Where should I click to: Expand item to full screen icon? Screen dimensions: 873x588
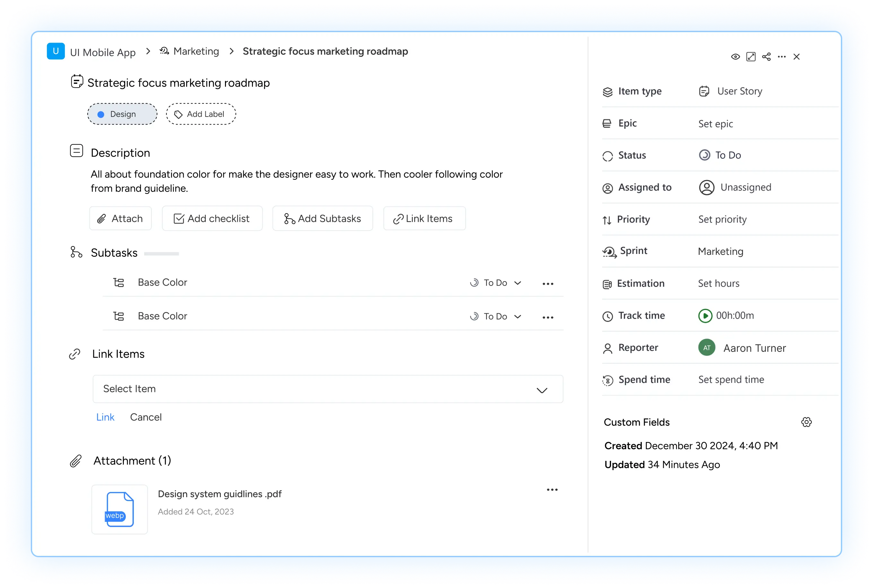click(751, 56)
